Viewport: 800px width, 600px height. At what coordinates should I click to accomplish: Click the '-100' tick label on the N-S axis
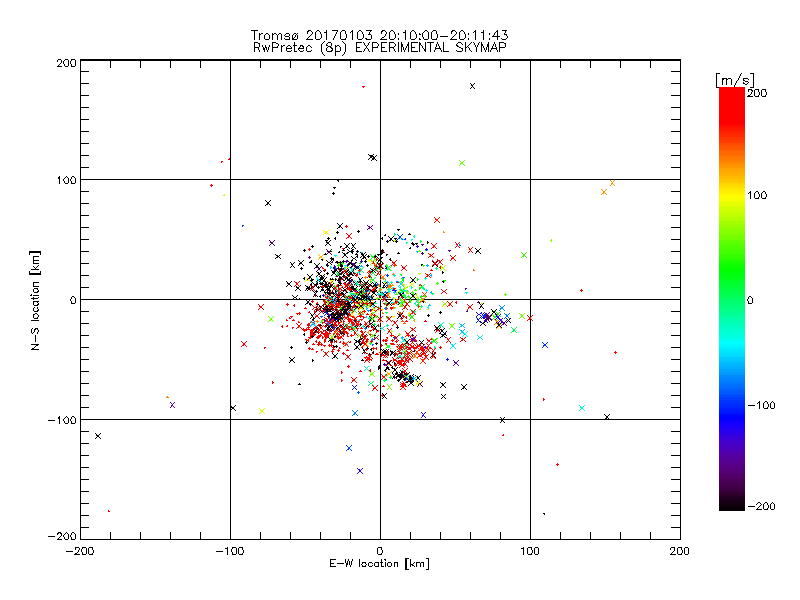[62, 420]
